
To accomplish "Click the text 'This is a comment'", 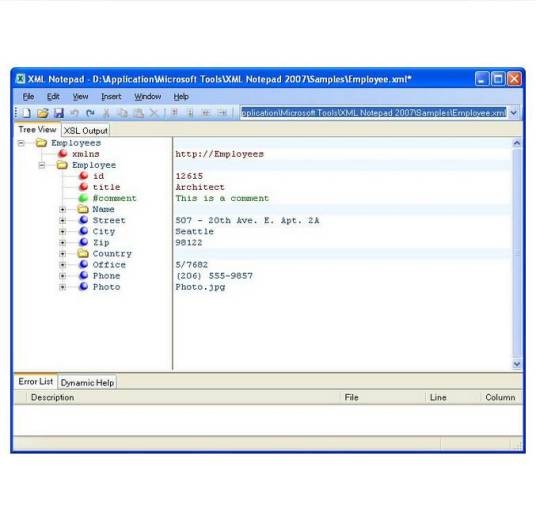I will [x=222, y=198].
